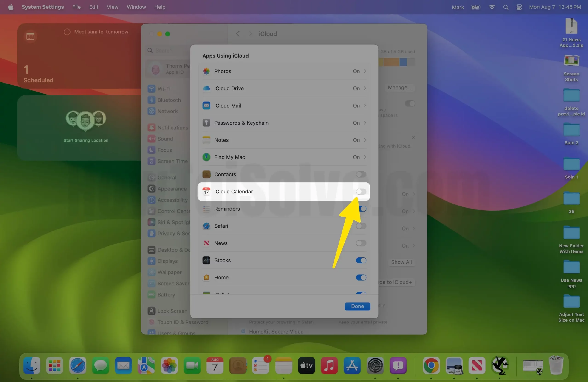Open the Apple menu
This screenshot has height=382, width=588.
point(11,7)
